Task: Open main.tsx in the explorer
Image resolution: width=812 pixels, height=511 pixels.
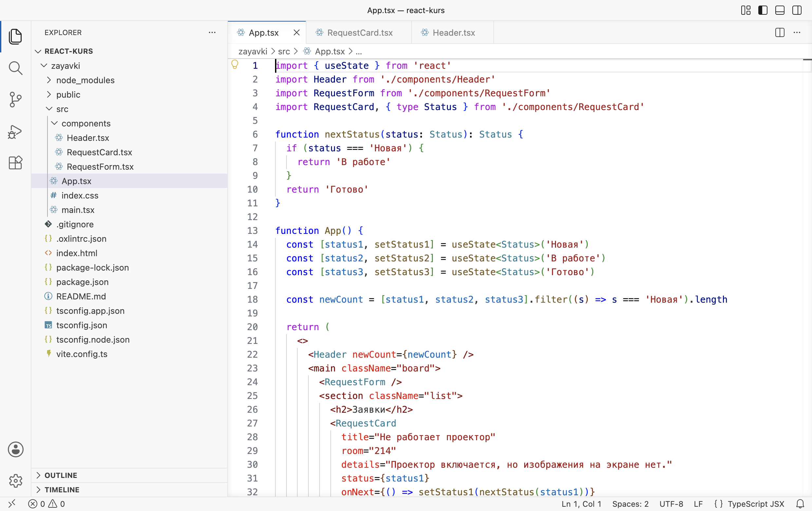Action: click(x=129, y=210)
